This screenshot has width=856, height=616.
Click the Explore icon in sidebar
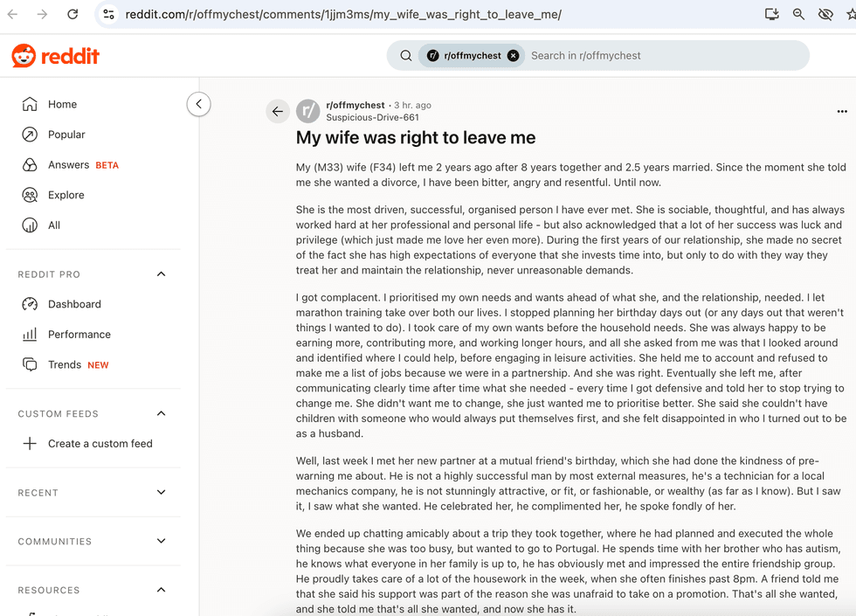pos(30,195)
